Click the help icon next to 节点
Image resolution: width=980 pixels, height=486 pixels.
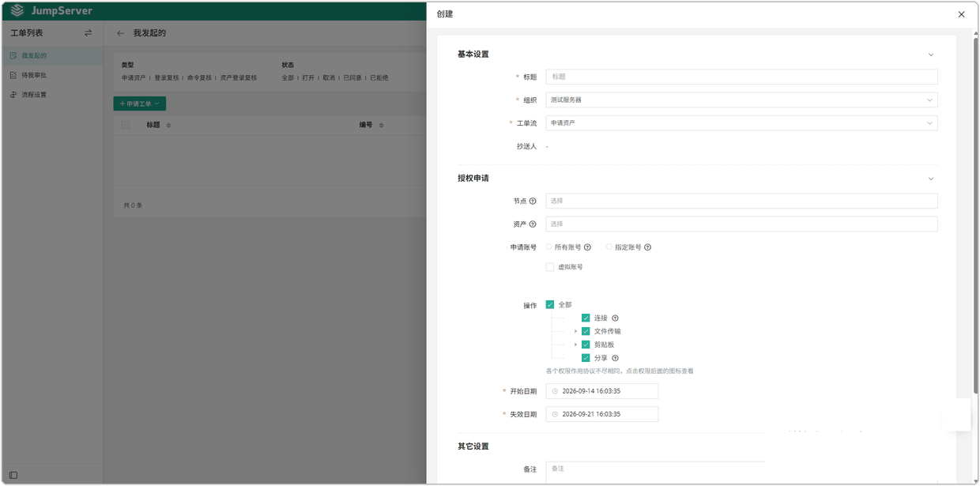point(533,201)
